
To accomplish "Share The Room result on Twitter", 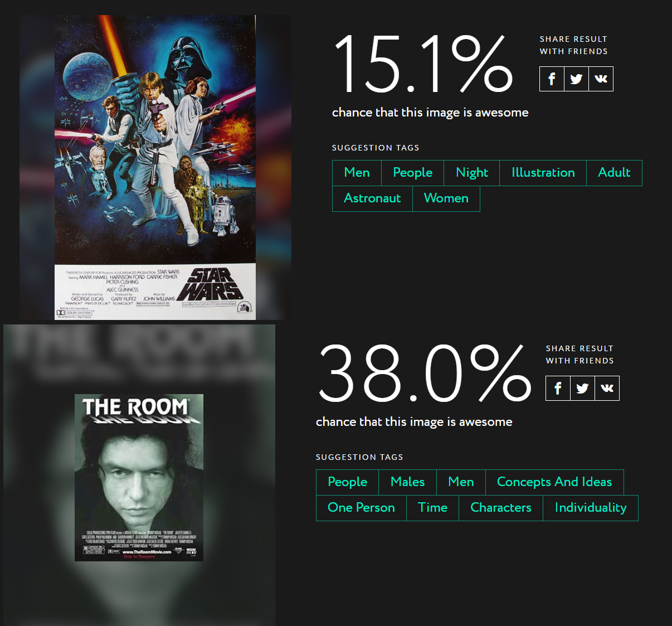I will click(582, 388).
